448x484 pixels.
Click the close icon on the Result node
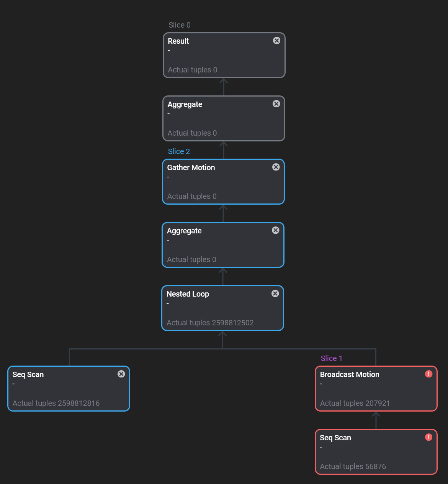point(276,40)
